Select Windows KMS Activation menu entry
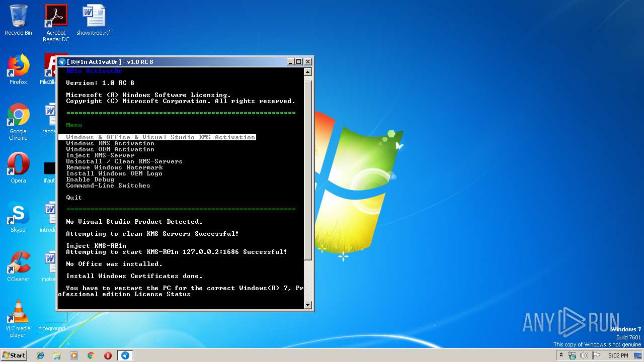Image resolution: width=644 pixels, height=362 pixels. click(x=110, y=143)
